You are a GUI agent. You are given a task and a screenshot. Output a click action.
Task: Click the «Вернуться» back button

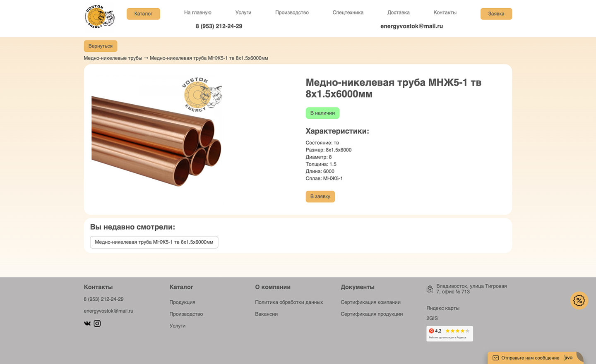point(101,46)
